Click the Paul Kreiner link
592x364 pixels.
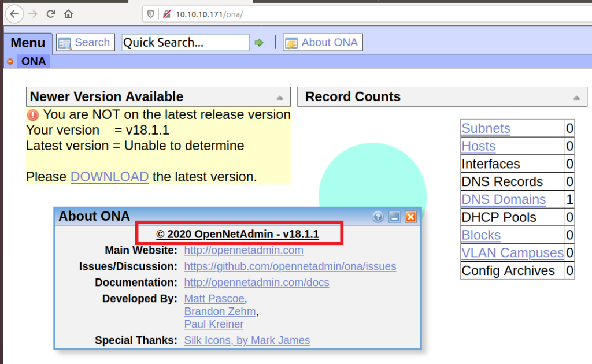[x=214, y=324]
